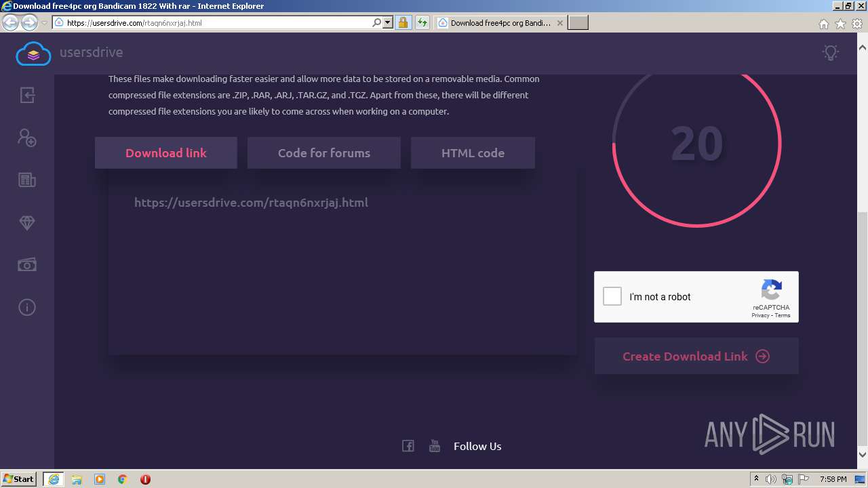The image size is (868, 488).
Task: Open the media player taskbar icon
Action: [100, 479]
